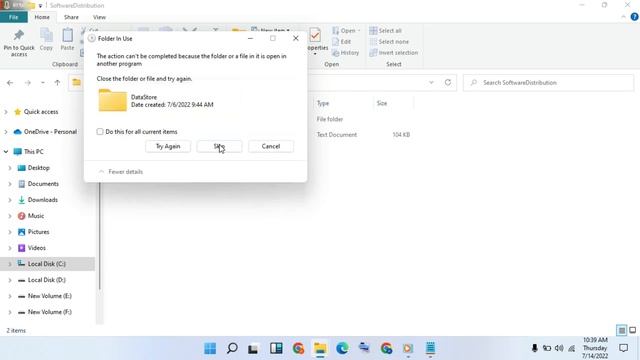Viewport: 640px width, 360px height.
Task: Open Documents in navigation pane
Action: point(43,184)
